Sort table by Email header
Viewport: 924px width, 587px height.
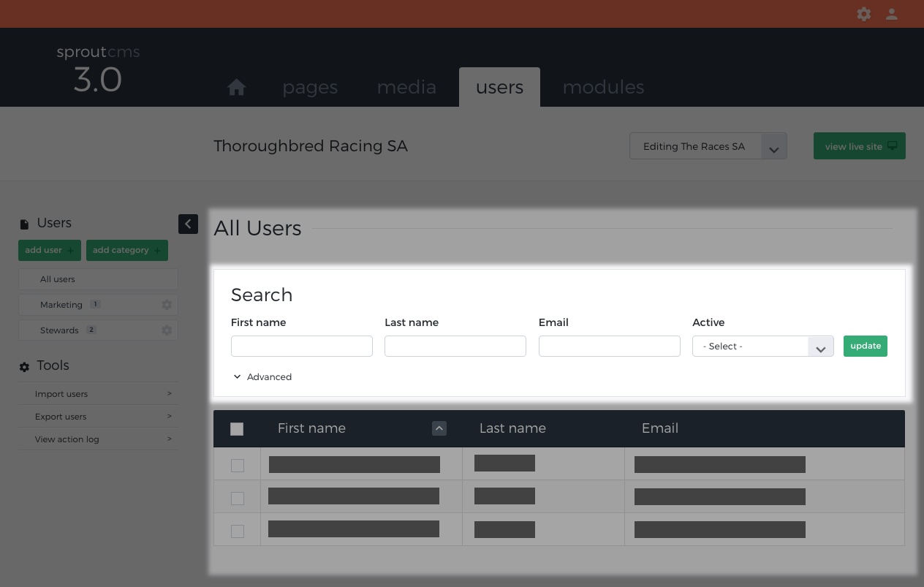pyautogui.click(x=660, y=428)
